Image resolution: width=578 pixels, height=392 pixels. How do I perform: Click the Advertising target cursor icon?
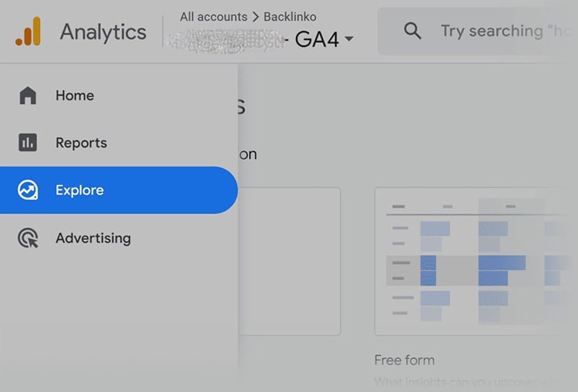point(28,238)
